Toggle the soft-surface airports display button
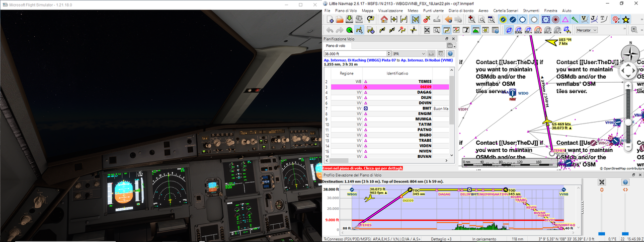The height and width of the screenshot is (242, 644). click(522, 19)
